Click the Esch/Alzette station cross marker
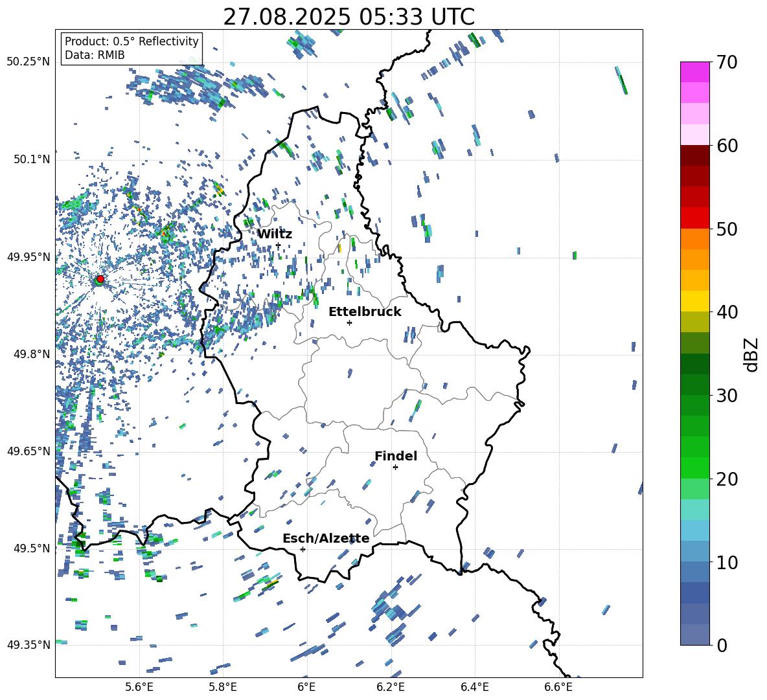Image resolution: width=767 pixels, height=700 pixels. [303, 549]
